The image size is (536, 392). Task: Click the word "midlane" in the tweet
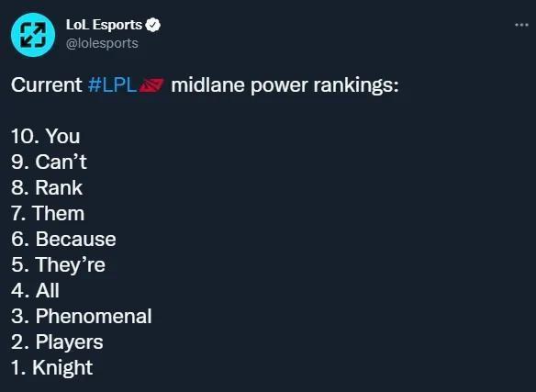(207, 84)
